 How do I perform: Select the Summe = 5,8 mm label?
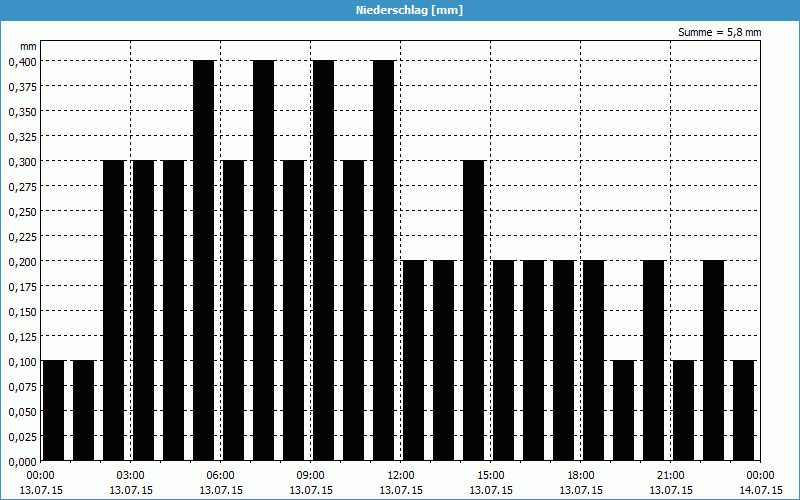[x=720, y=32]
